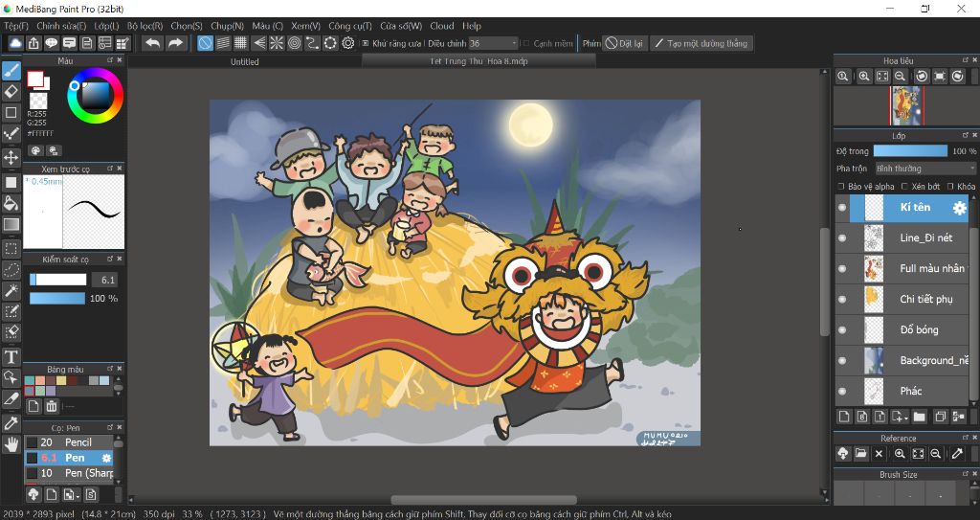
Task: Switch to Tet Trung Thu_Hoa 8.mdp tab
Action: click(x=480, y=61)
